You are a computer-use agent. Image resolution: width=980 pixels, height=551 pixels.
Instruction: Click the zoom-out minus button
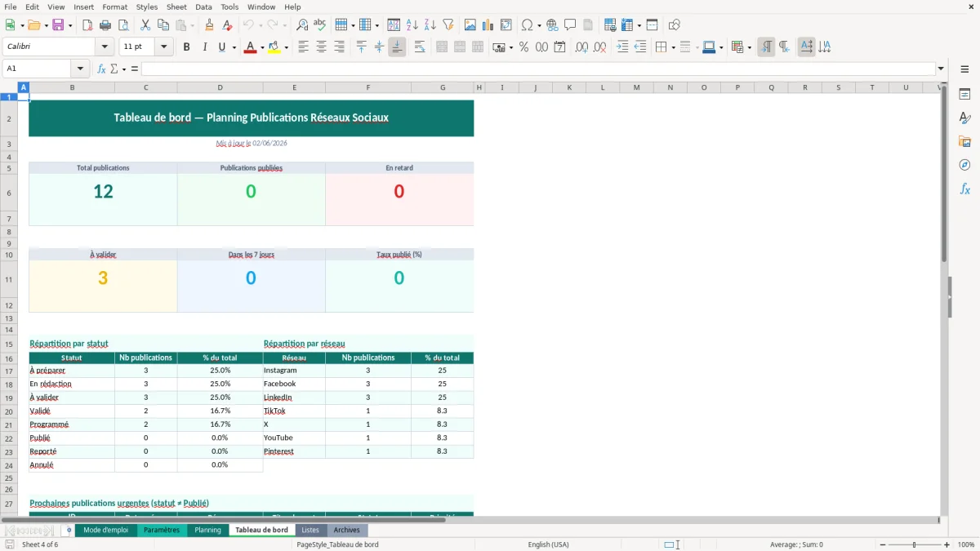883,544
